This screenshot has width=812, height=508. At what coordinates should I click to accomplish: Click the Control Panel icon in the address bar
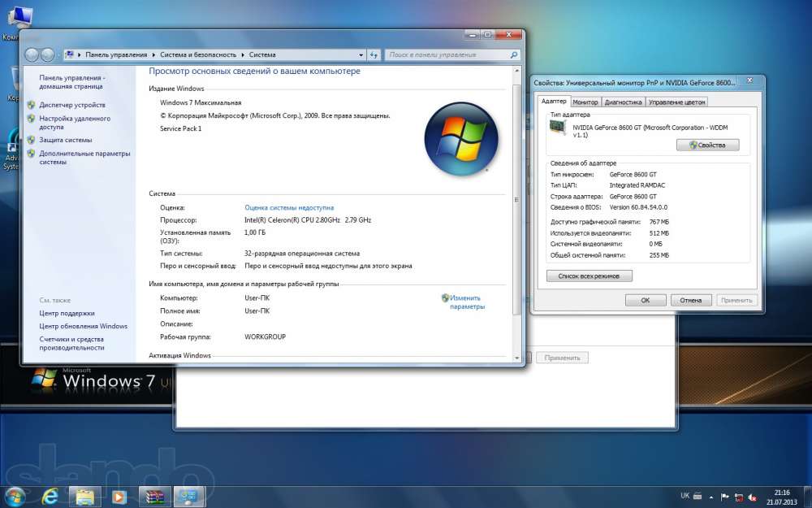69,54
